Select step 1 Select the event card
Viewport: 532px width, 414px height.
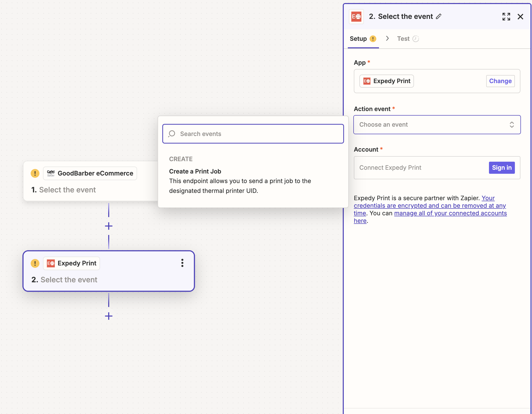[91, 181]
